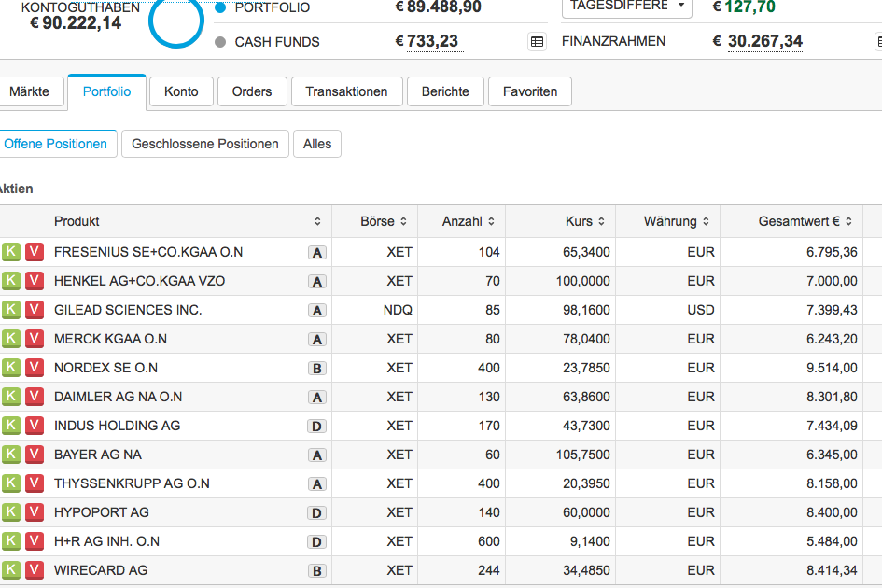Open the table icon next to Cash Funds

pyautogui.click(x=537, y=41)
